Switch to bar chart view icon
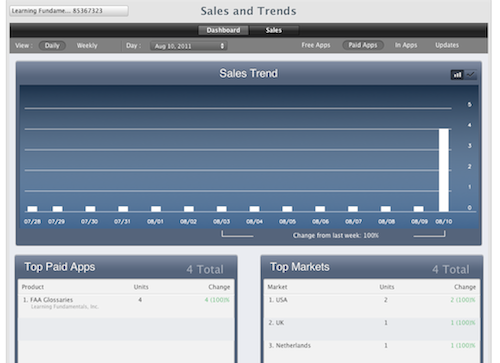 (x=457, y=75)
